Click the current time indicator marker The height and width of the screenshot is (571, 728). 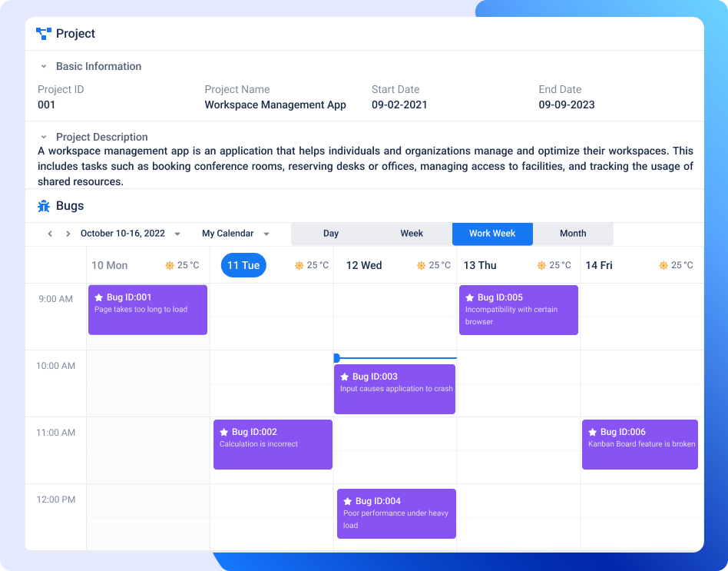[x=337, y=358]
